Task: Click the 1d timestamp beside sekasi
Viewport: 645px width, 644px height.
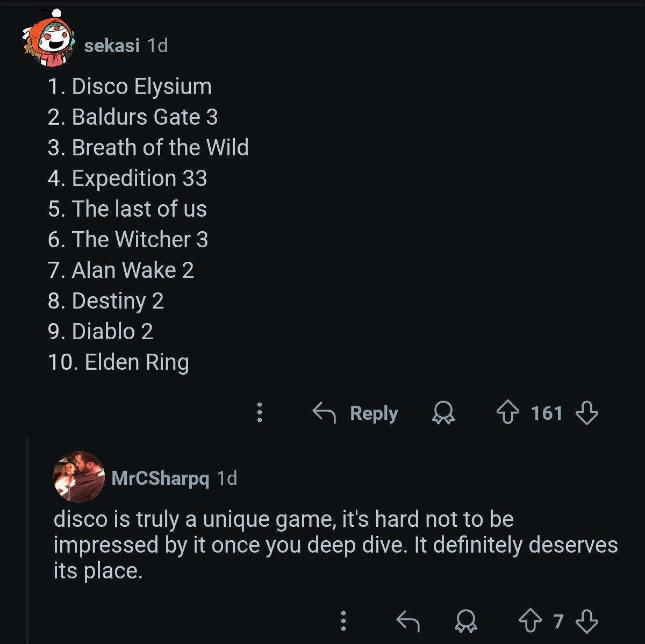Action: 157,46
